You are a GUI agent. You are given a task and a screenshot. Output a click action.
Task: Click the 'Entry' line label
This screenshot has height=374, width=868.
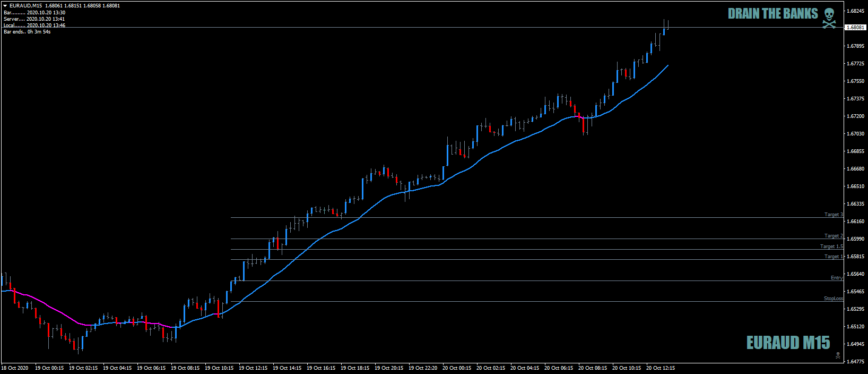[x=837, y=278]
